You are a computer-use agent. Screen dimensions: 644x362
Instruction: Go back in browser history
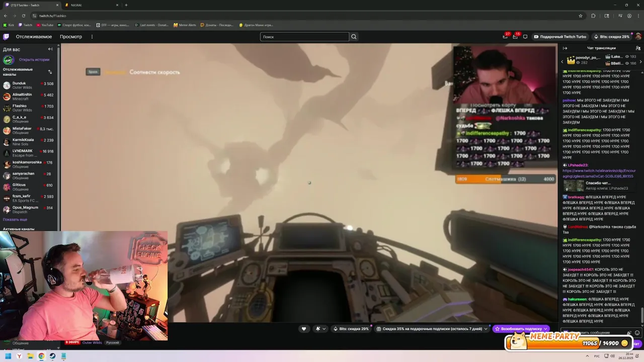tap(5, 16)
